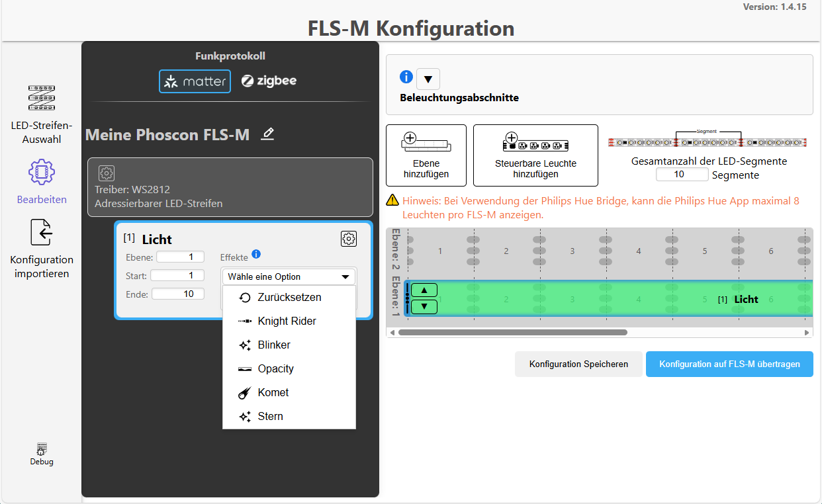
Task: Click the up arrow on Ebene 1 segment
Action: pos(424,290)
